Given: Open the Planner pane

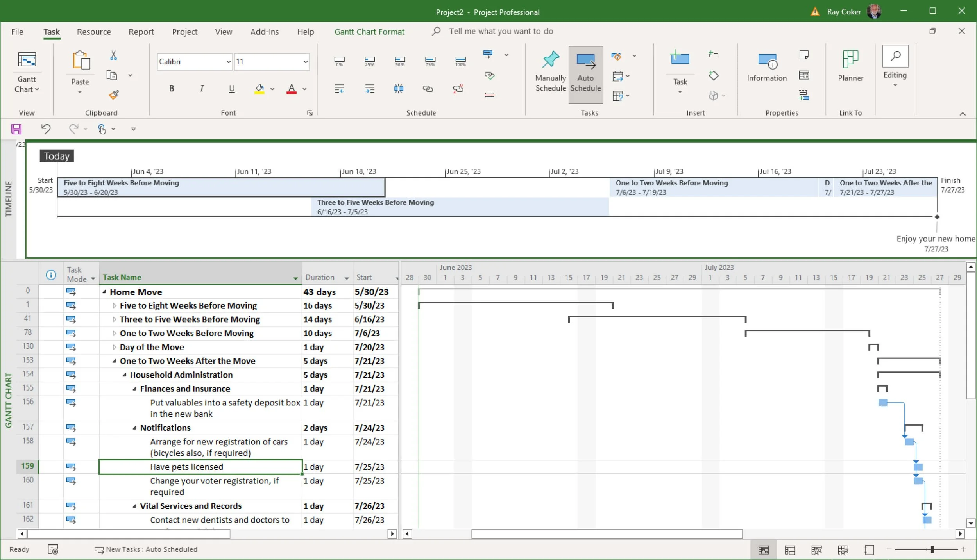Looking at the screenshot, I should [x=851, y=66].
